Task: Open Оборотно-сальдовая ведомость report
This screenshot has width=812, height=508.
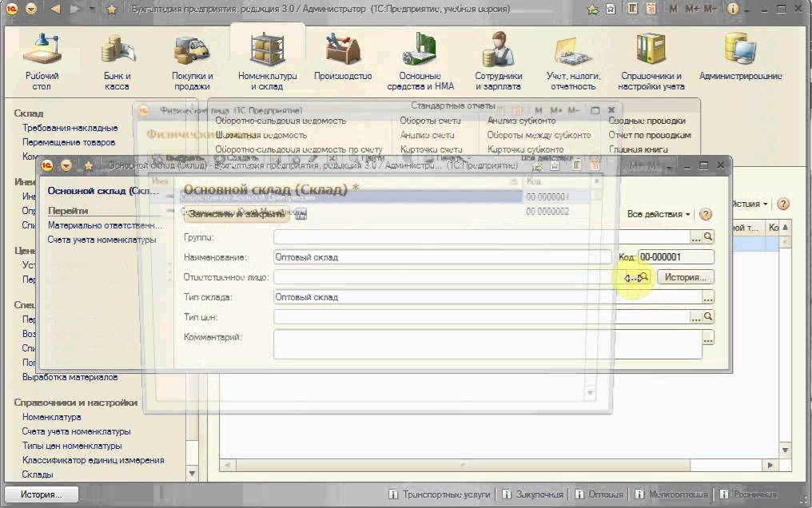Action: click(281, 121)
